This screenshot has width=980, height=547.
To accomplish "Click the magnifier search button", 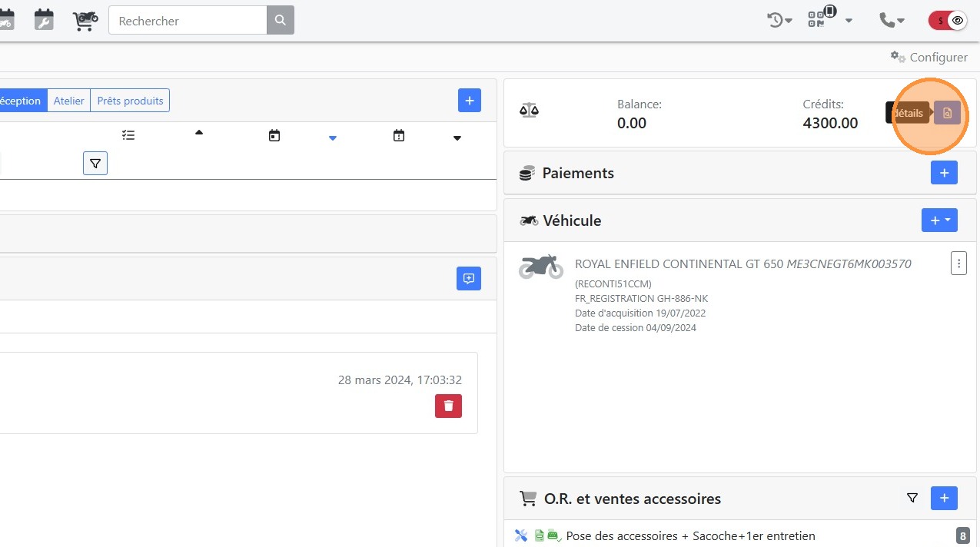I will tap(281, 21).
